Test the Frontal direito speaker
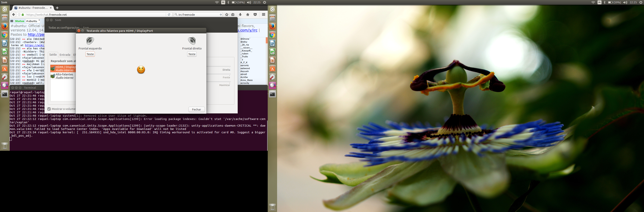The height and width of the screenshot is (212, 644). (192, 54)
